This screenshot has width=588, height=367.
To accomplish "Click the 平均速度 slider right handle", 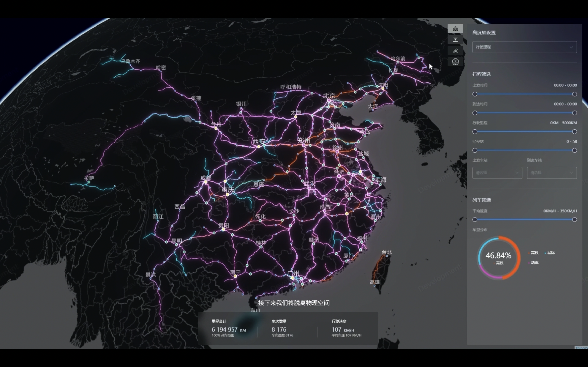I will [x=574, y=220].
